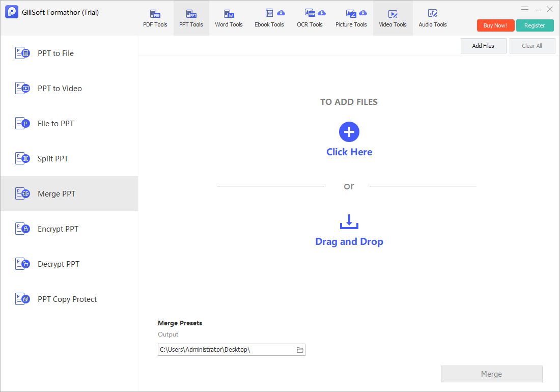Select PPT to Video label
Screen dimensions: 560x392
pos(60,88)
